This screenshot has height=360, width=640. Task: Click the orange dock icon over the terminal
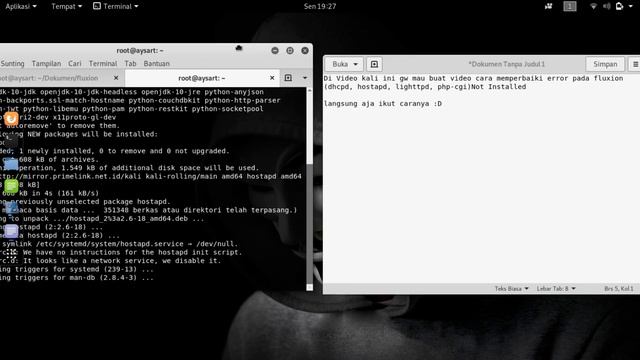coord(11,119)
